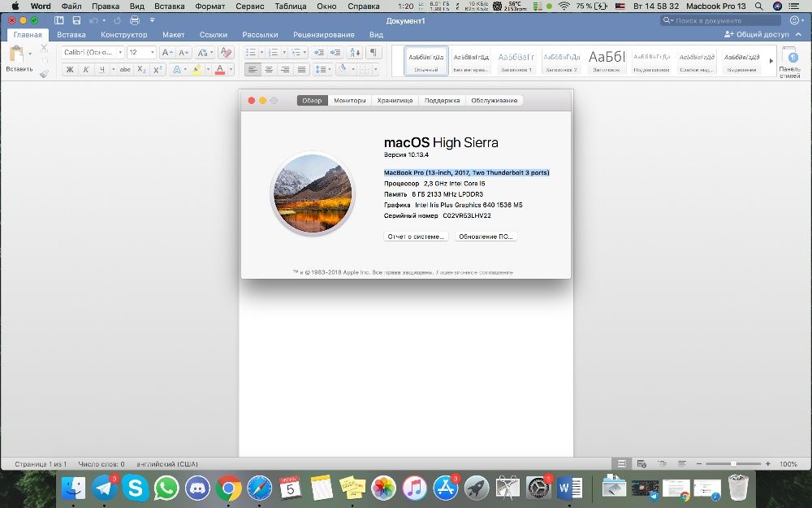Toggle center text alignment
This screenshot has height=508, width=812.
pyautogui.click(x=269, y=69)
